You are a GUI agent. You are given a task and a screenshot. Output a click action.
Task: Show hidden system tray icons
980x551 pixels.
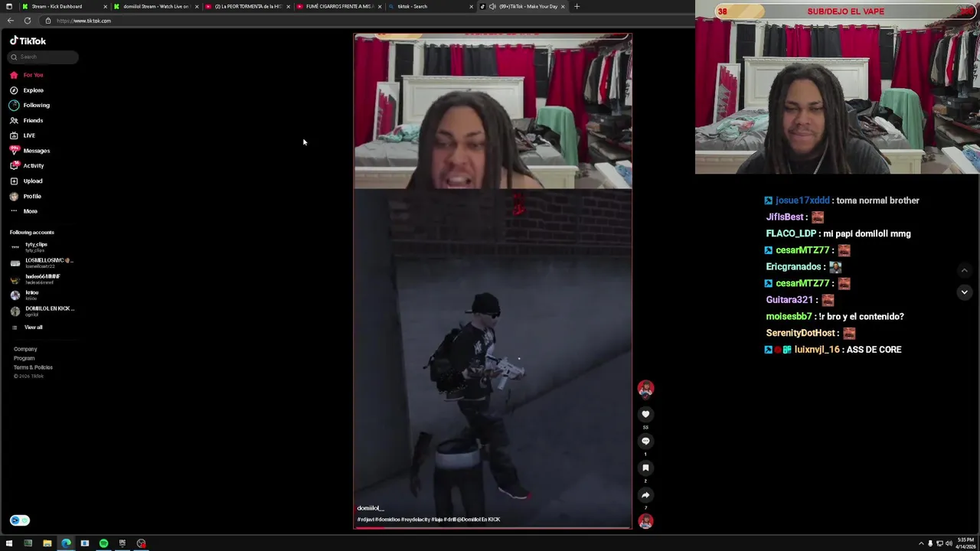pos(921,543)
